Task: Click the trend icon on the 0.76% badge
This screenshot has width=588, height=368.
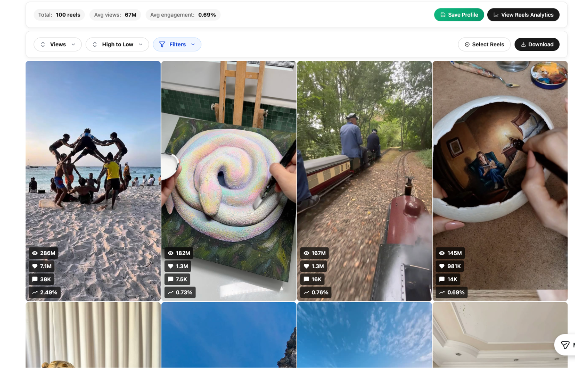Action: coord(306,293)
